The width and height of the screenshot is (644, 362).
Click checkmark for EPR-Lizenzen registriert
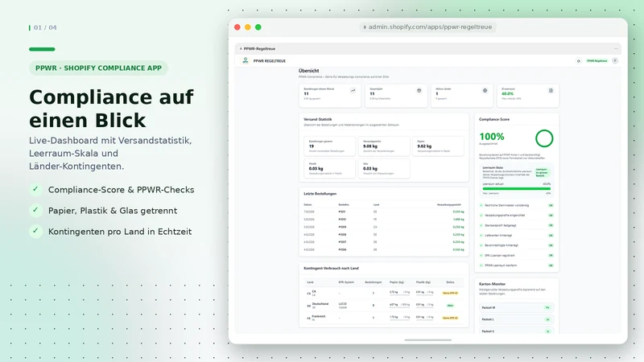481,255
